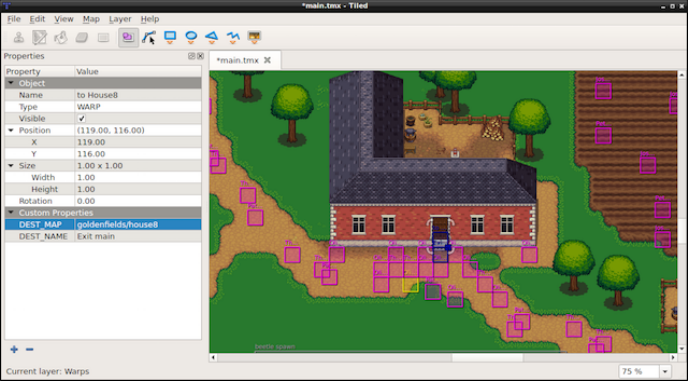The image size is (688, 381).
Task: Pick the Insert Rectangle tool
Action: [x=170, y=37]
